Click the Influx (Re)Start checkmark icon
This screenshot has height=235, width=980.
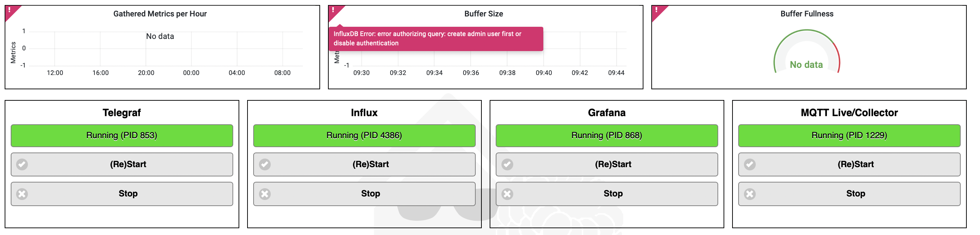(x=265, y=164)
